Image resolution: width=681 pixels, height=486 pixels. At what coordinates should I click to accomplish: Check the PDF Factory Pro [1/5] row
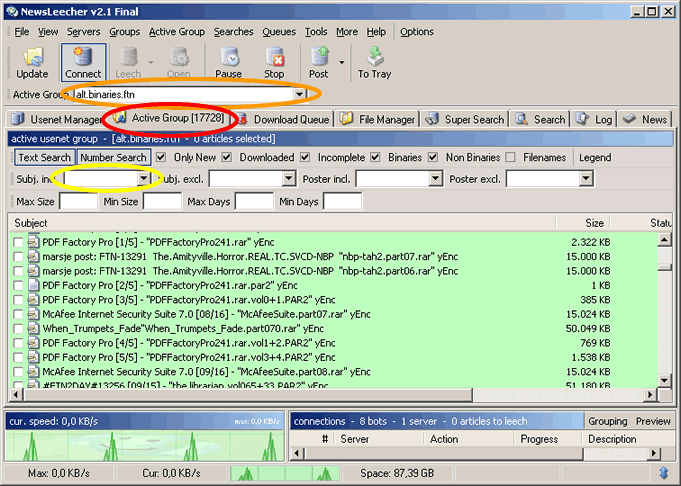[x=18, y=242]
